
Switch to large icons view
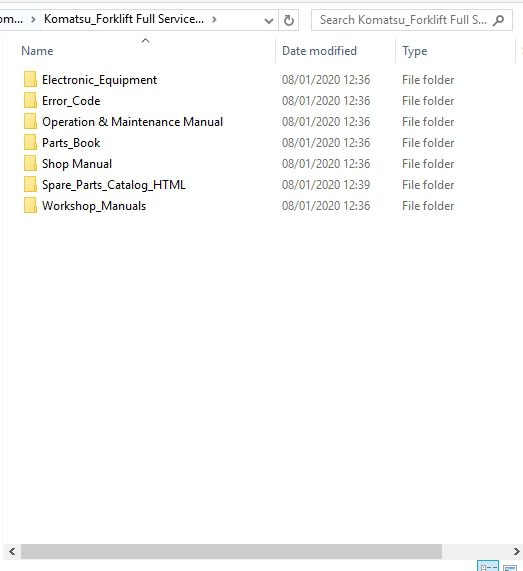pos(510,567)
